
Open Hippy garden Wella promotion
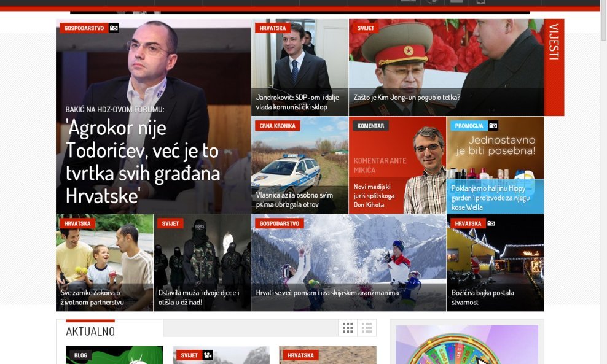point(490,198)
